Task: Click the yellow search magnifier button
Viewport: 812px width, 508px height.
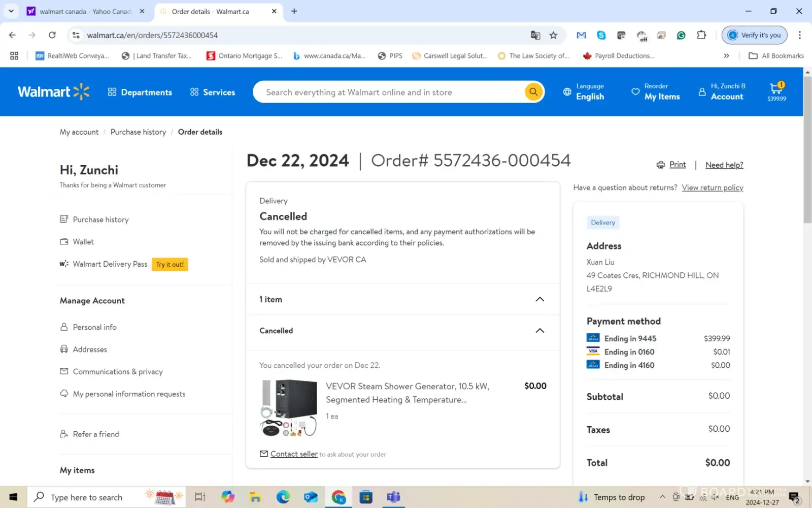Action: (x=533, y=92)
